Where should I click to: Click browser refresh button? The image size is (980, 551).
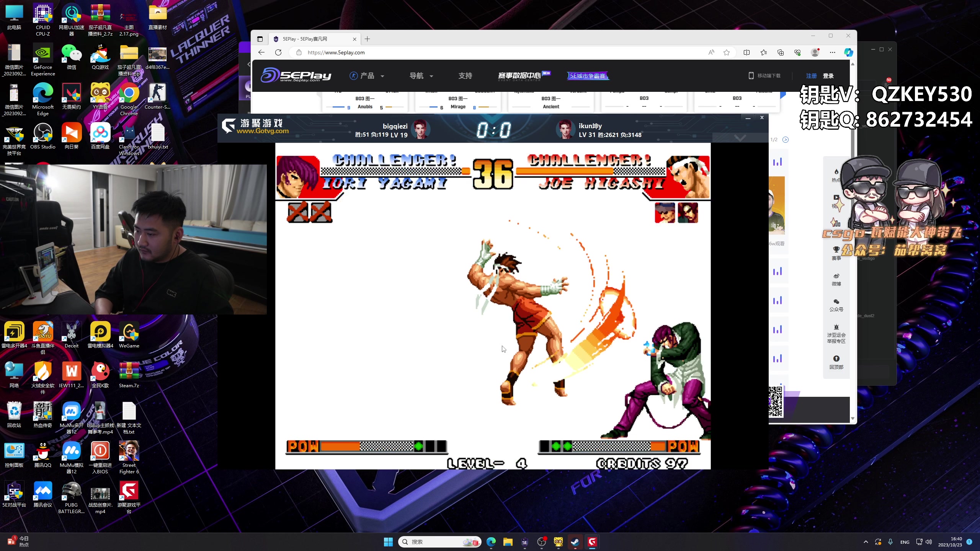(x=278, y=52)
